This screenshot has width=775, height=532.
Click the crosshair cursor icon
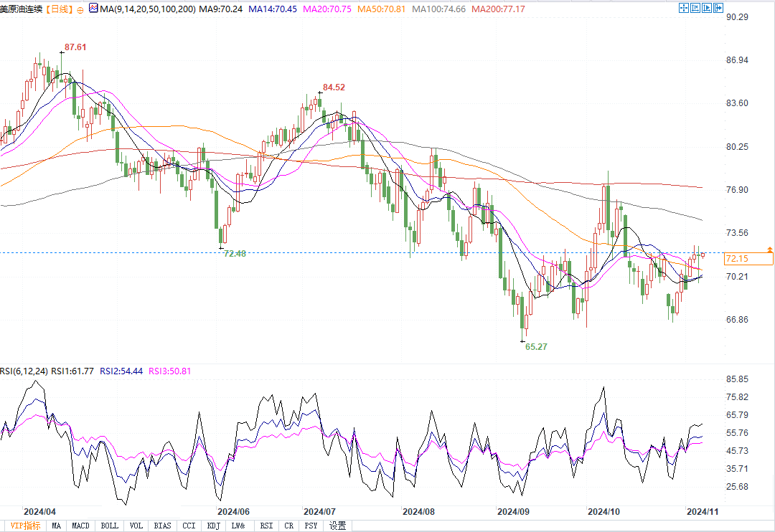tap(683, 8)
